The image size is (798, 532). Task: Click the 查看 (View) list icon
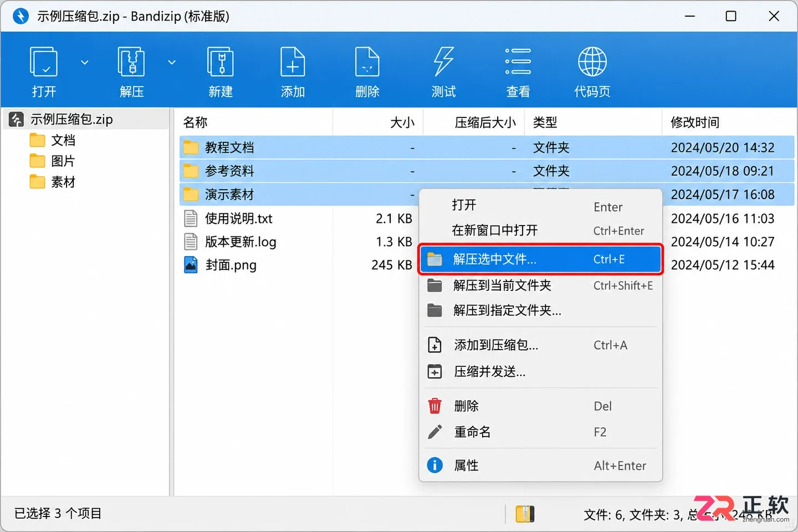click(x=518, y=62)
